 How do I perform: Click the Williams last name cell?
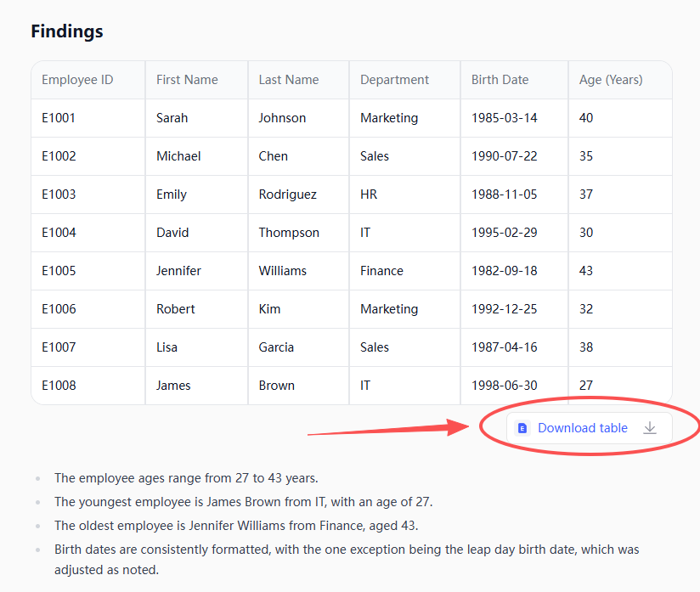(282, 271)
